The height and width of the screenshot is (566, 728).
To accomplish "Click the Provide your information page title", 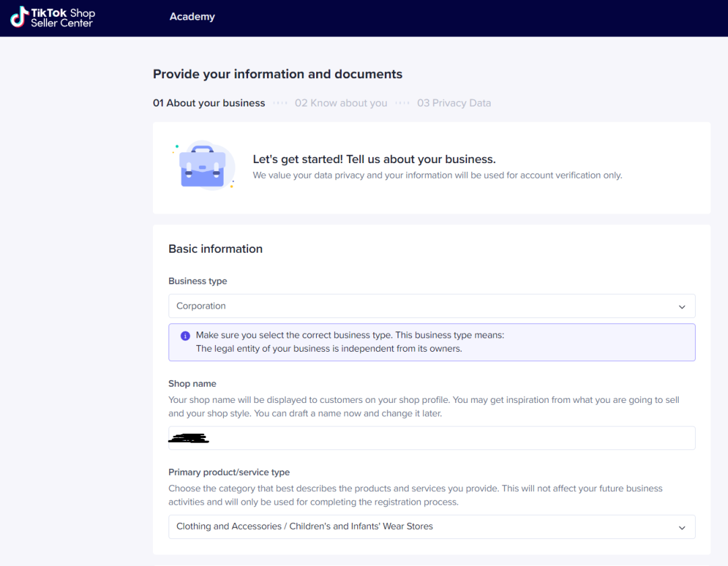I will coord(278,74).
